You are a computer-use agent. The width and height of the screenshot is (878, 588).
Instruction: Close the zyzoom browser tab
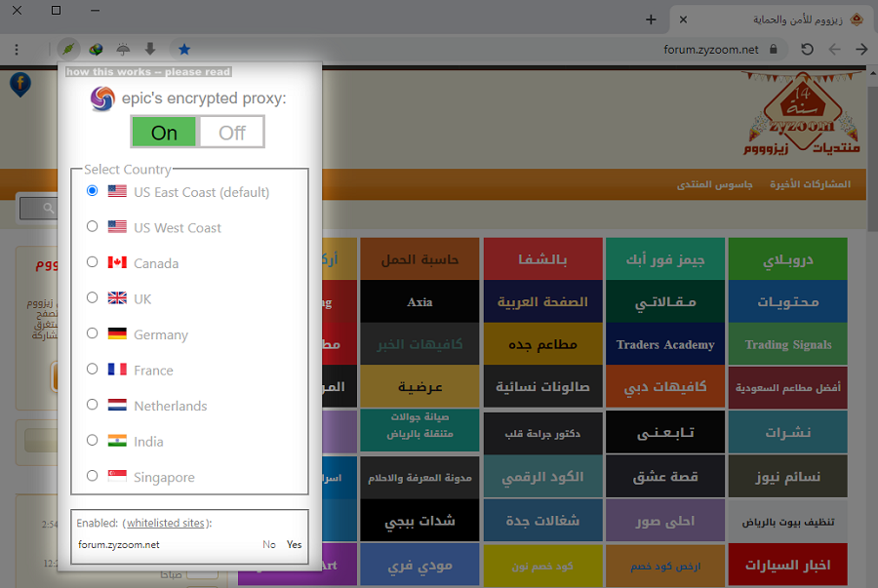[683, 20]
